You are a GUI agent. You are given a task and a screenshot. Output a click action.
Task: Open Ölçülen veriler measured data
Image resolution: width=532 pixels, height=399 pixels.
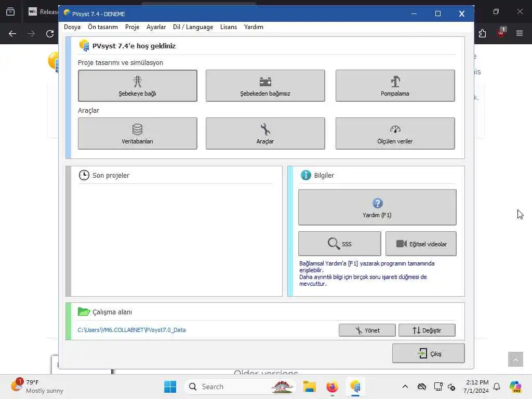coord(395,134)
